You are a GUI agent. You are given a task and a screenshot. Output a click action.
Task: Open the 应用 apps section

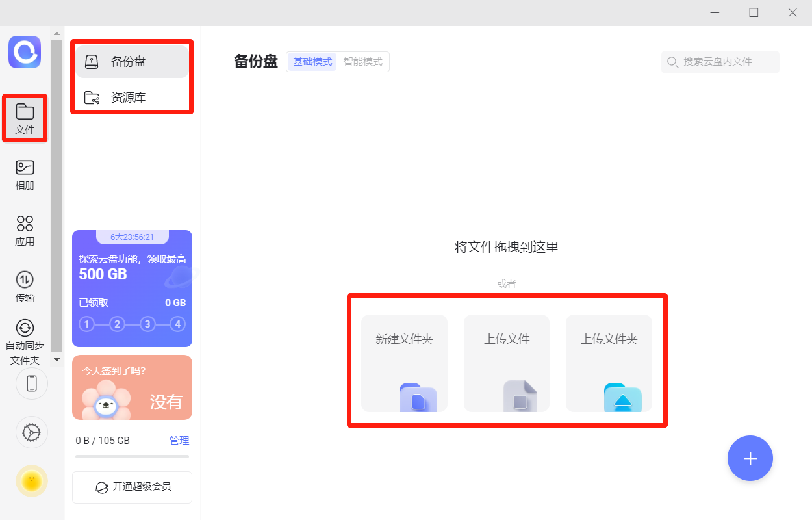[25, 231]
